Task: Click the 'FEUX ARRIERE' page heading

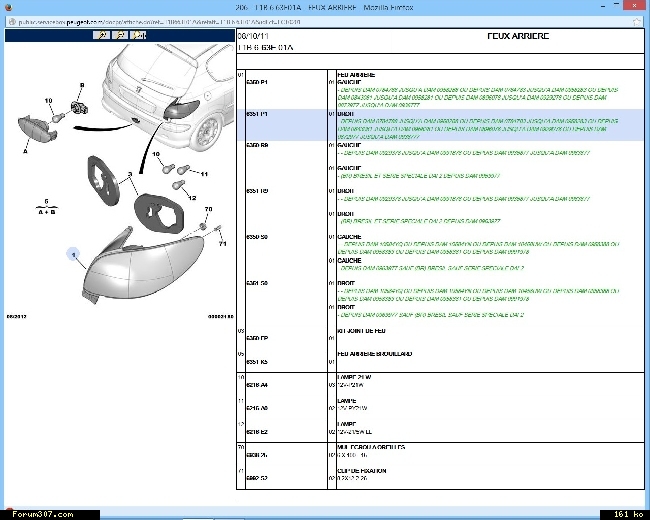Action: pos(518,36)
